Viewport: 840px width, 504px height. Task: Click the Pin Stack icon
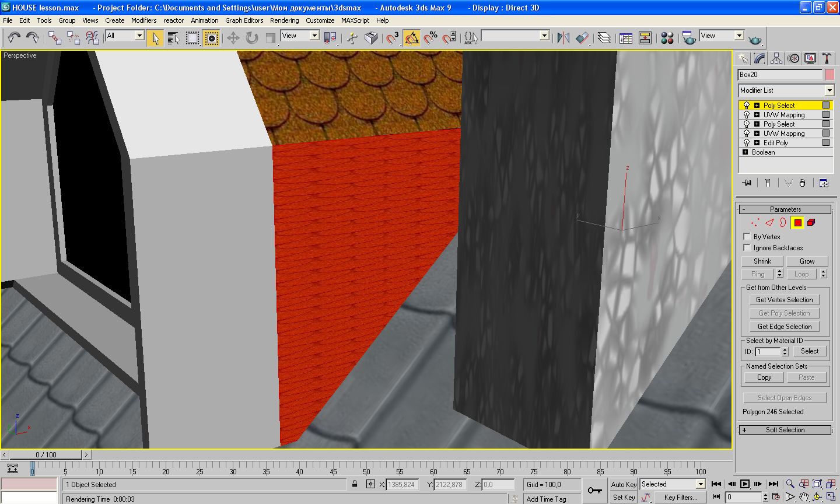point(747,183)
